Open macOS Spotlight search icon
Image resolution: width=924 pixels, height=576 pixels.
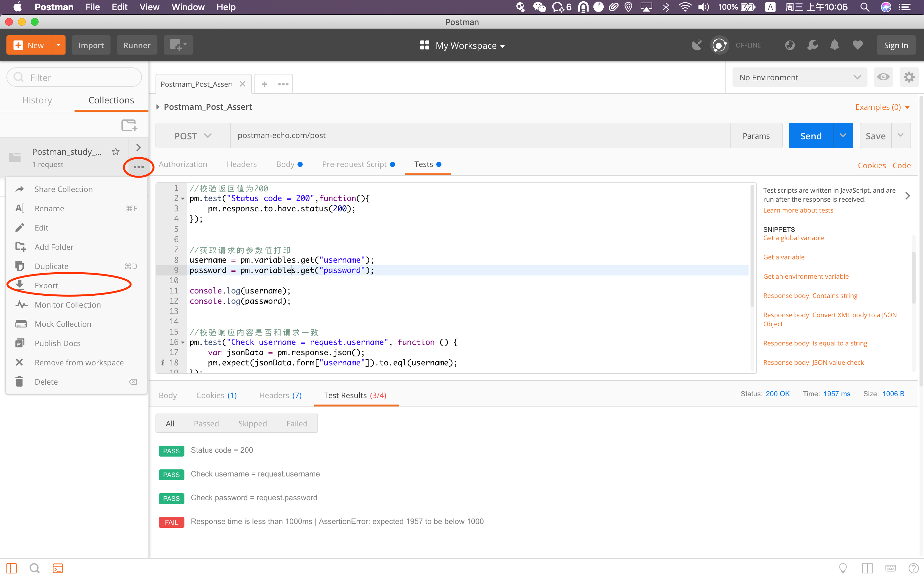(865, 7)
